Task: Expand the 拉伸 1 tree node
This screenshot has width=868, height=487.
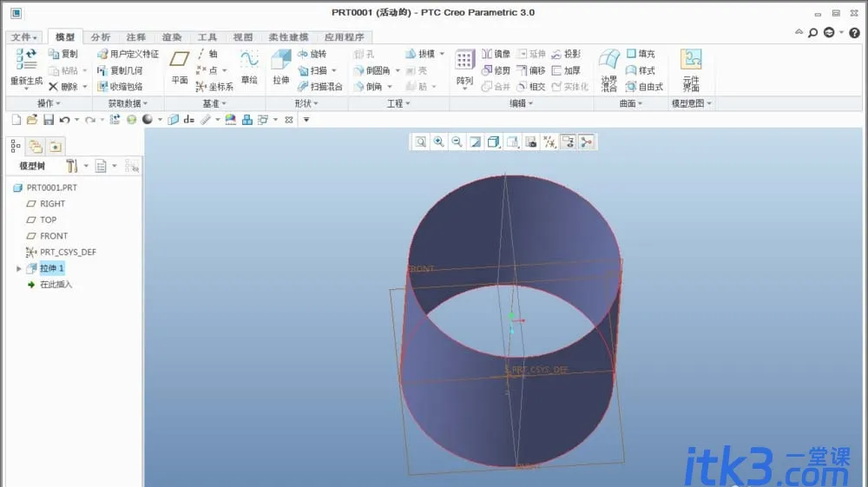Action: (19, 268)
